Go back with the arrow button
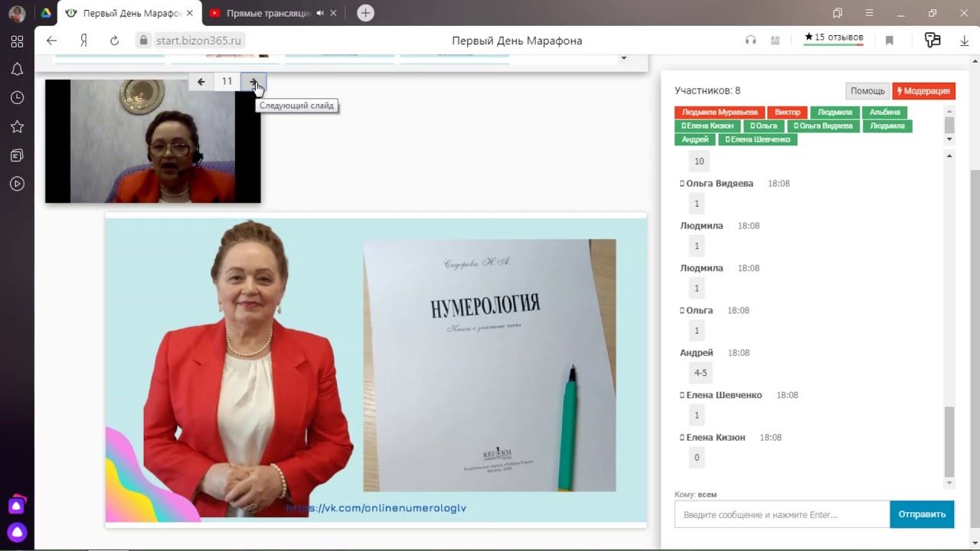 click(x=51, y=41)
